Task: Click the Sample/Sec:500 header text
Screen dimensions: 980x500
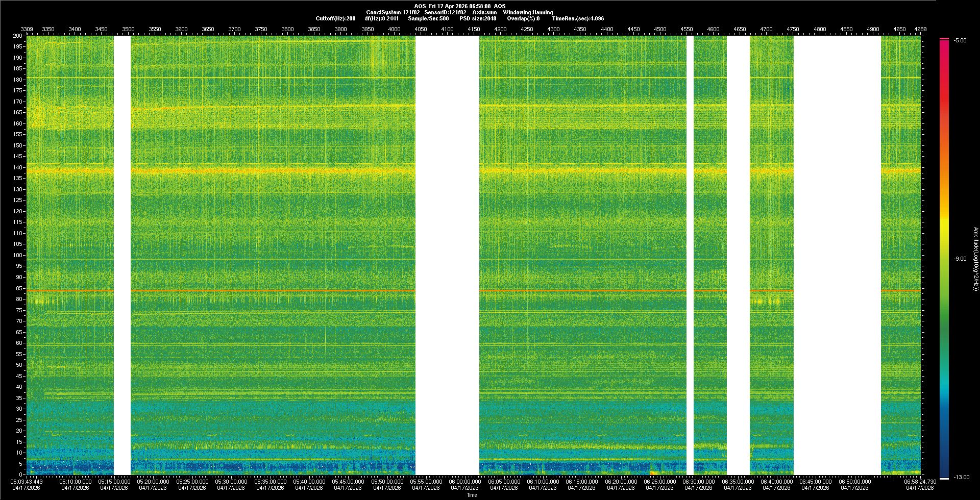Action: coord(428,18)
